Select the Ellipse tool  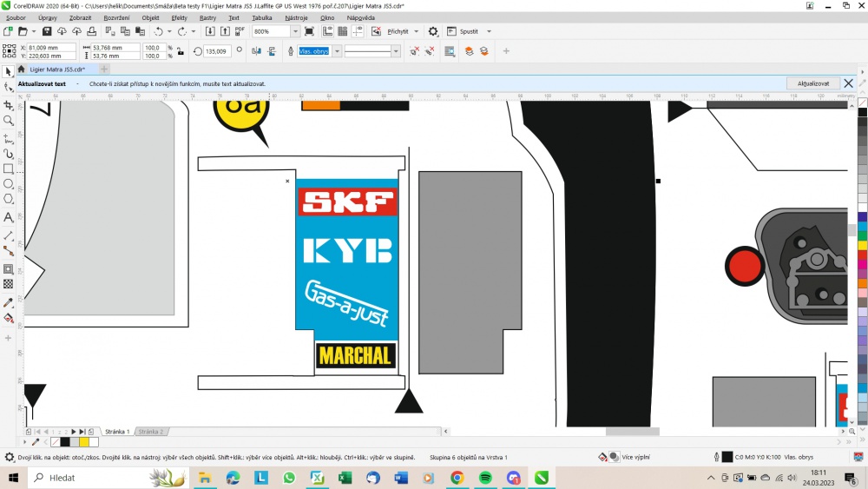tap(9, 184)
